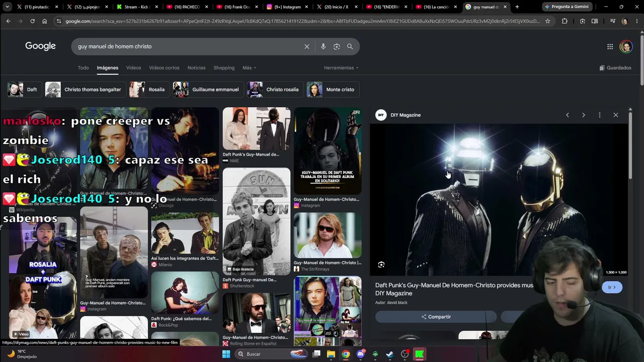Switch to the Stream - Kick browser tab
This screenshot has height=362, width=644.
pos(137,7)
